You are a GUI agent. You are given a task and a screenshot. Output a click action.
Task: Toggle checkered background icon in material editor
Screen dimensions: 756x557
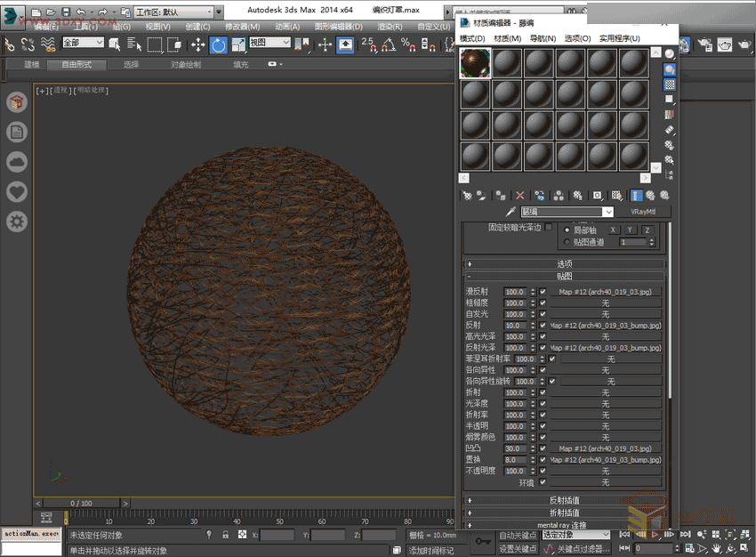(x=670, y=85)
